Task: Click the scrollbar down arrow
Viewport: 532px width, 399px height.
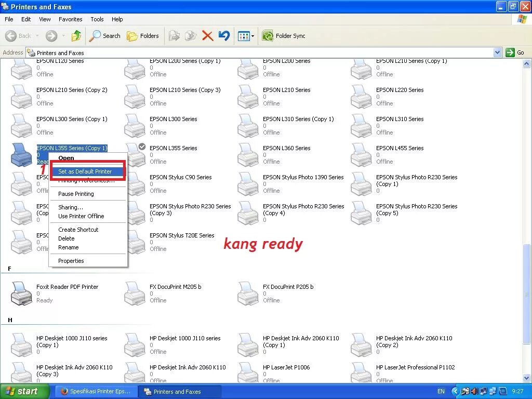Action: [527, 378]
